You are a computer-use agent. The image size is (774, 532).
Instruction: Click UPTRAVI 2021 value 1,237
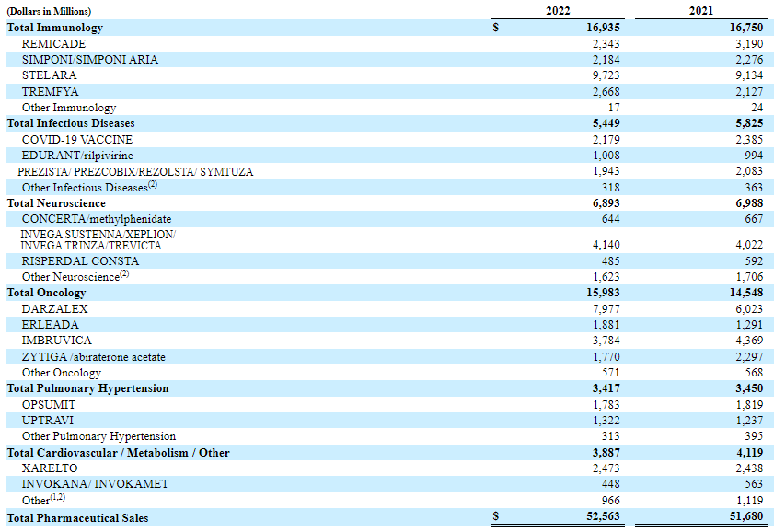[x=749, y=421]
